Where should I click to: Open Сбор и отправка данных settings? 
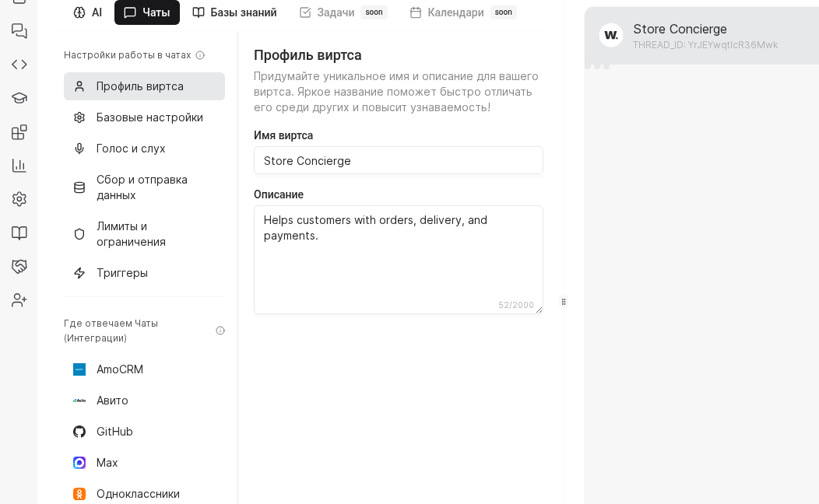tap(144, 187)
